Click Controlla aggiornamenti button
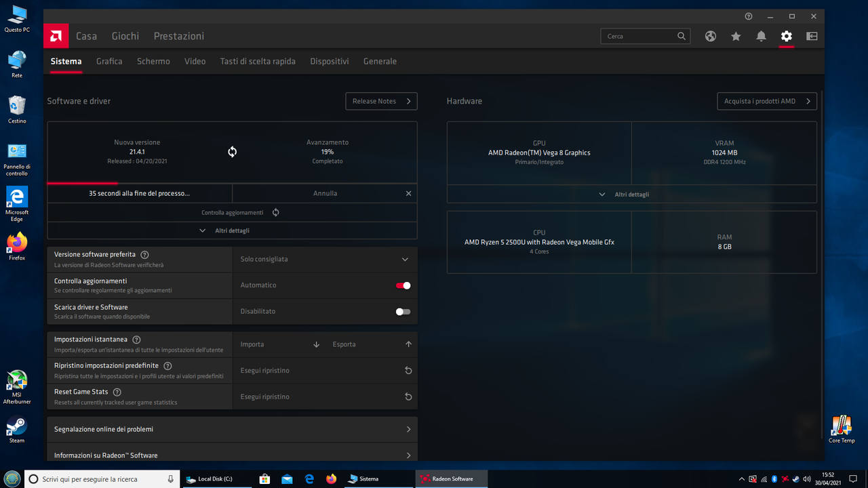This screenshot has height=488, width=868. 232,212
